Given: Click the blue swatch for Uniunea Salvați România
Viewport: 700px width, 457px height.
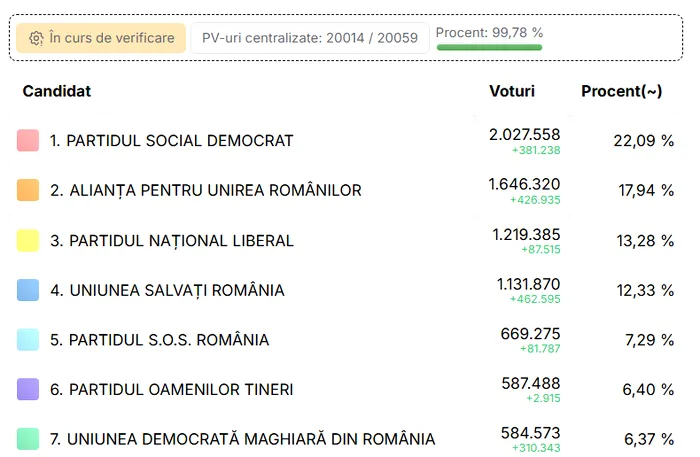Looking at the screenshot, I should (28, 290).
